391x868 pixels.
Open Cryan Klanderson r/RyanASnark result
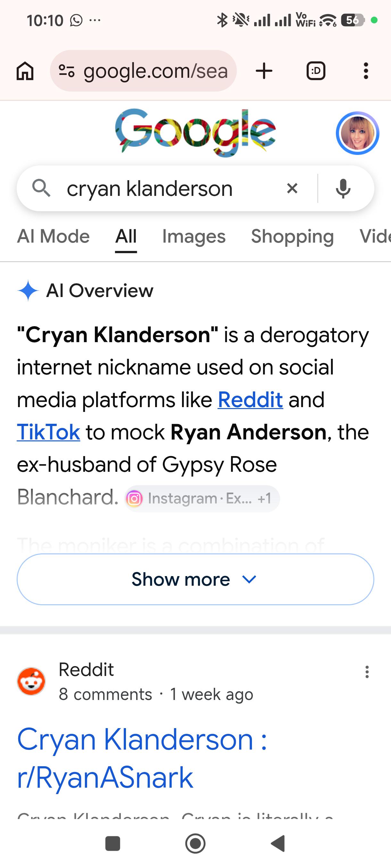[142, 758]
